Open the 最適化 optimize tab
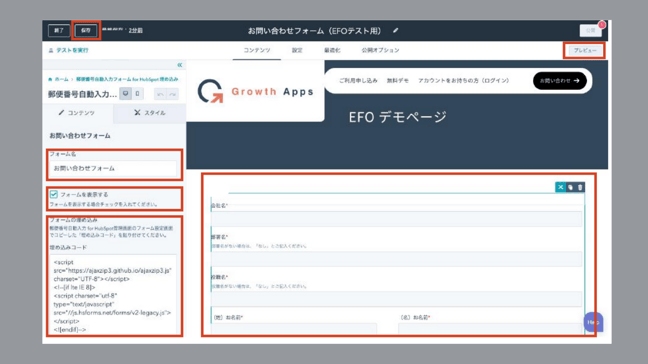Image resolution: width=648 pixels, height=364 pixels. (x=332, y=50)
